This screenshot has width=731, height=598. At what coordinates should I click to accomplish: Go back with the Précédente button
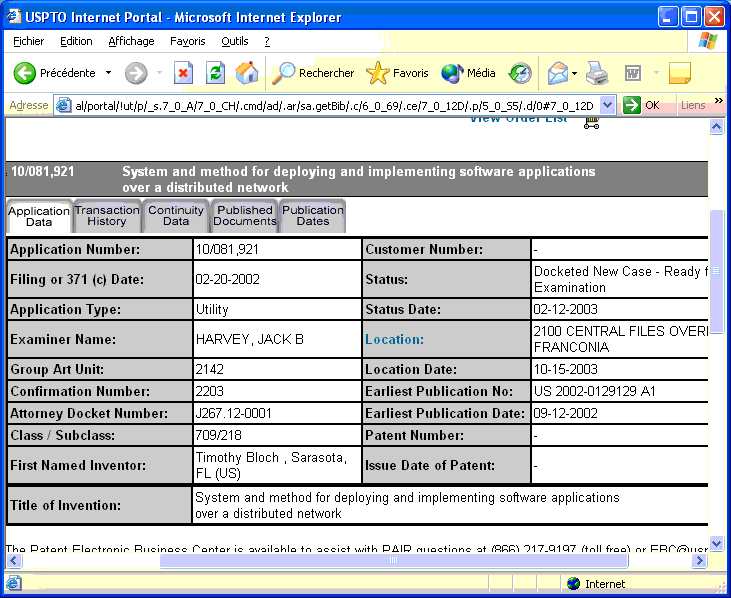(55, 73)
